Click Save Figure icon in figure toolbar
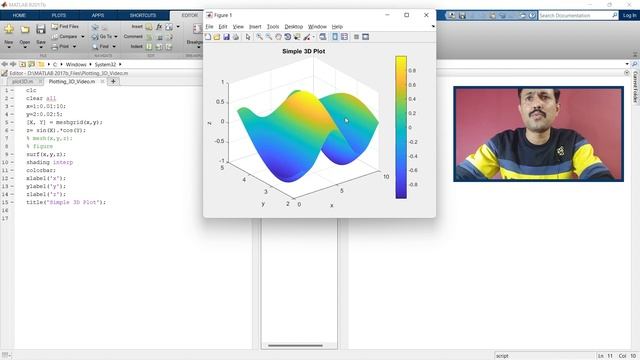This screenshot has height=360, width=640. pyautogui.click(x=226, y=37)
